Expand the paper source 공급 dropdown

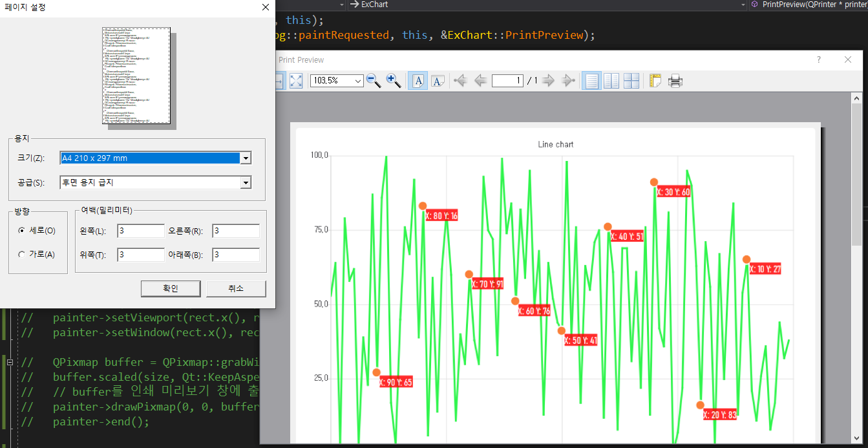[x=245, y=183]
